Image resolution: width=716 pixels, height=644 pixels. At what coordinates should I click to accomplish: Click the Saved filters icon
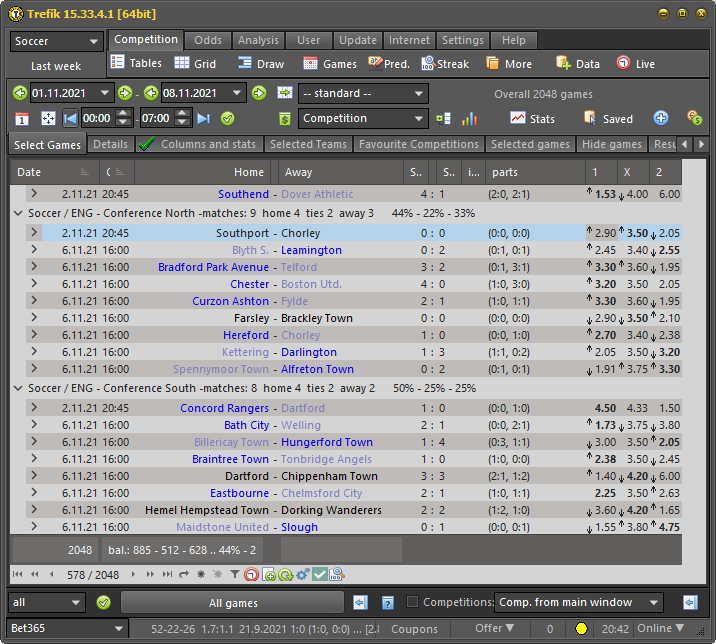point(608,118)
